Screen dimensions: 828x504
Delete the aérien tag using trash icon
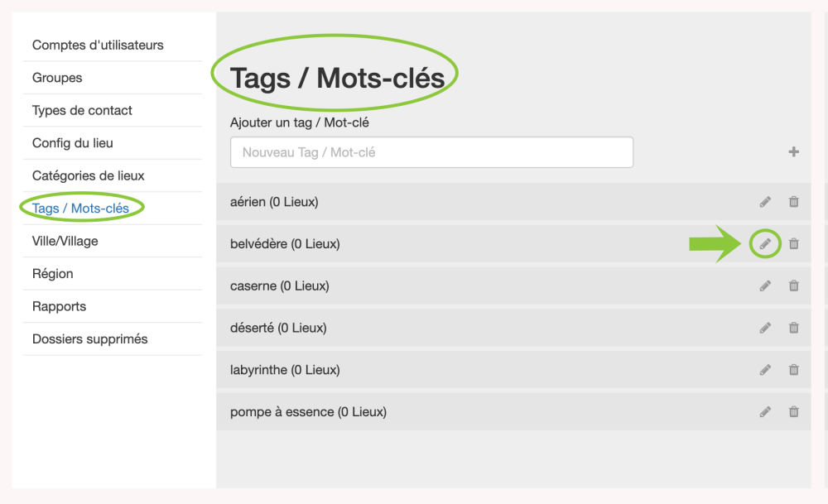pyautogui.click(x=793, y=201)
